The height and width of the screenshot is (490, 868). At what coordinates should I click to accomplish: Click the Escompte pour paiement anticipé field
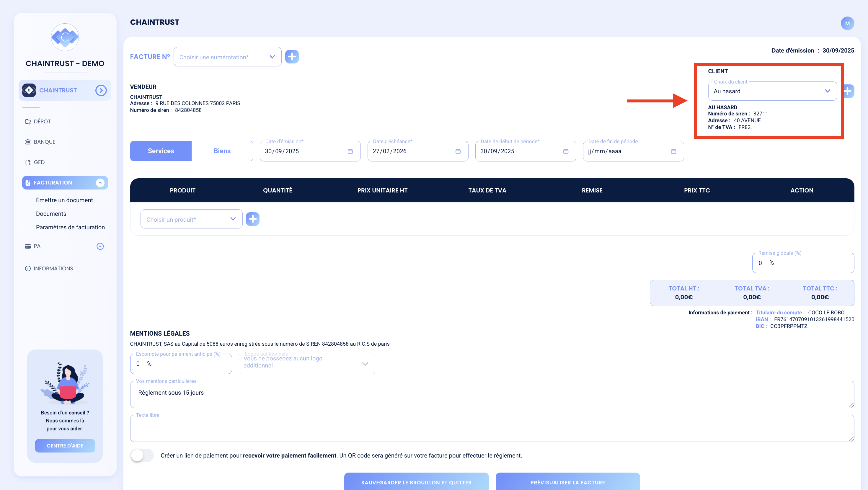tap(181, 364)
